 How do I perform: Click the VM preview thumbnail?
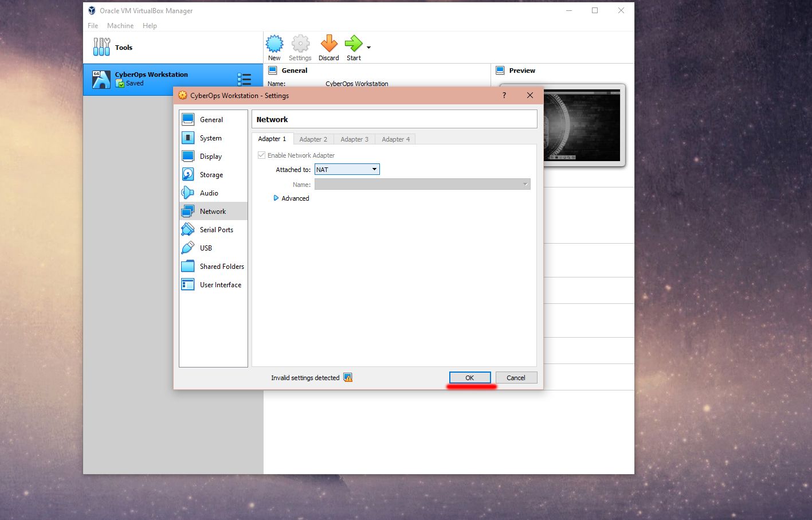coord(582,126)
